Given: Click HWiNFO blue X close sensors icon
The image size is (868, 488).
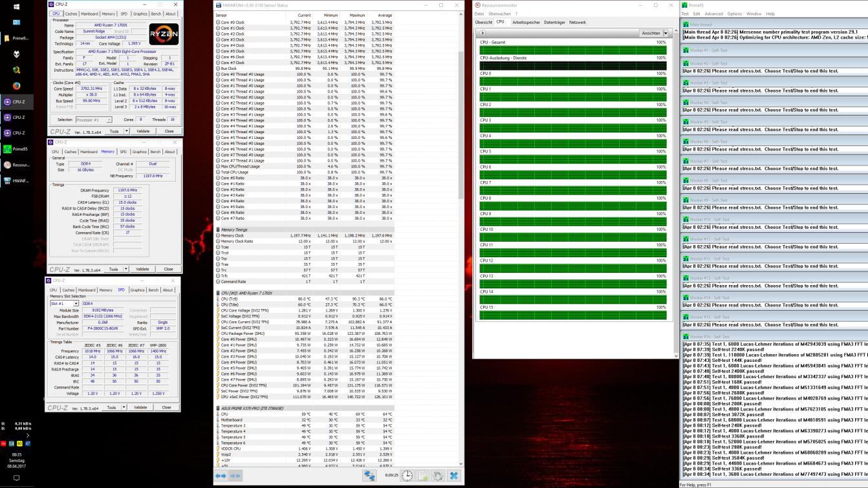Looking at the screenshot, I should tap(454, 476).
